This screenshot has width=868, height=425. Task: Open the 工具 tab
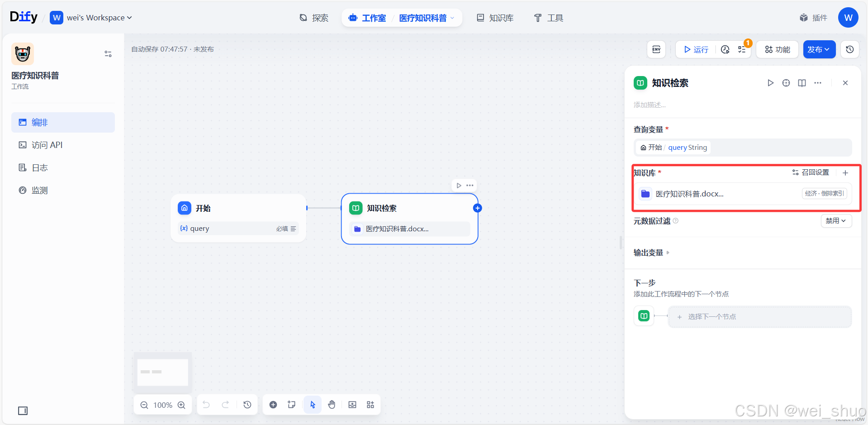[x=548, y=18]
